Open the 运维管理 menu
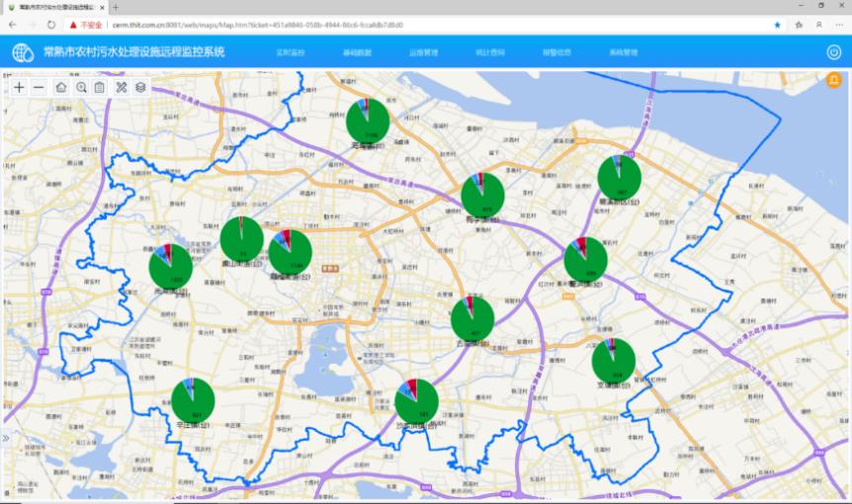Image resolution: width=852 pixels, height=504 pixels. 423,52
